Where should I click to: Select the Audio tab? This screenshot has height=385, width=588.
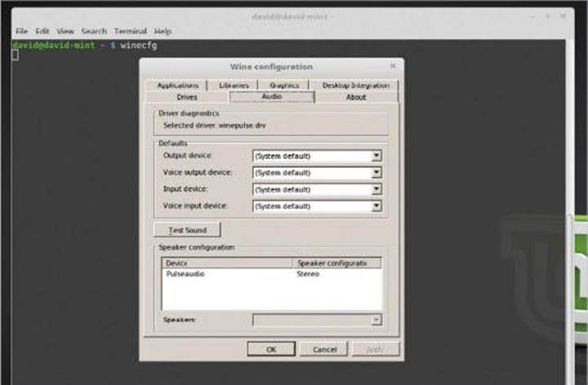[272, 96]
